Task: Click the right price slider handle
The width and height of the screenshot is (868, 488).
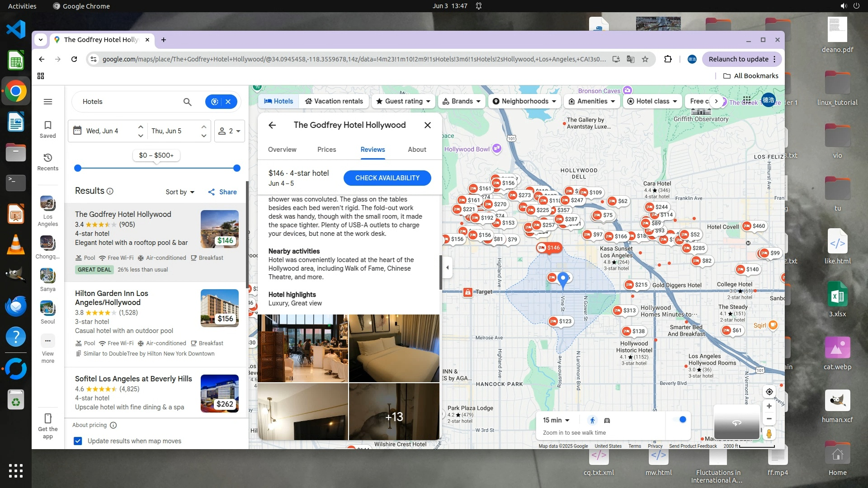Action: coord(237,168)
